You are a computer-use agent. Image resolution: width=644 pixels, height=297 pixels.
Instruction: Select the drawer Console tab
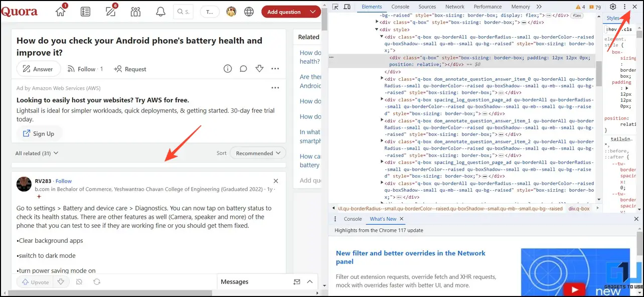tap(353, 219)
